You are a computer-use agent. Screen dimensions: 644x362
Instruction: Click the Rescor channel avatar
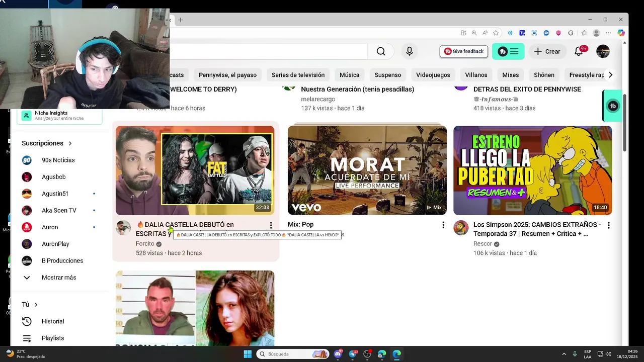pyautogui.click(x=461, y=228)
